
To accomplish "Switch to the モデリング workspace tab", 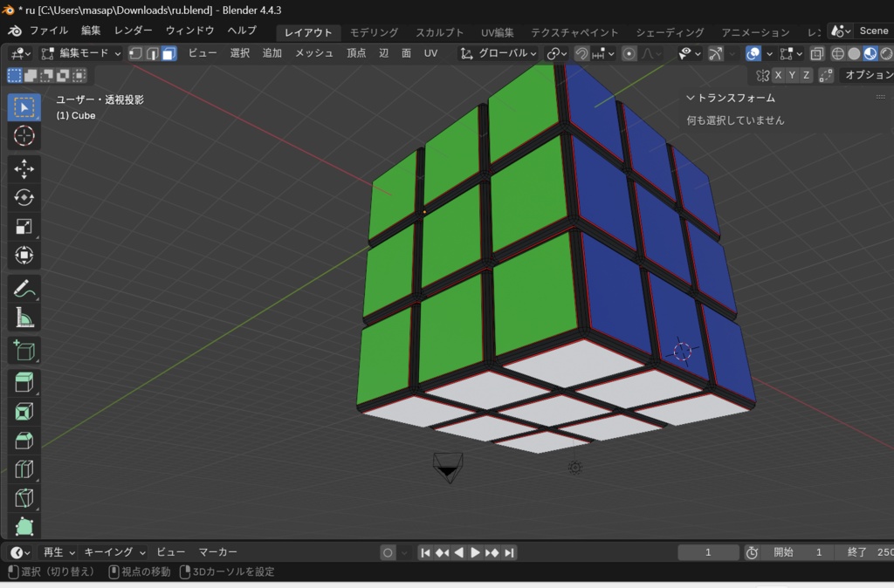I will click(x=374, y=32).
